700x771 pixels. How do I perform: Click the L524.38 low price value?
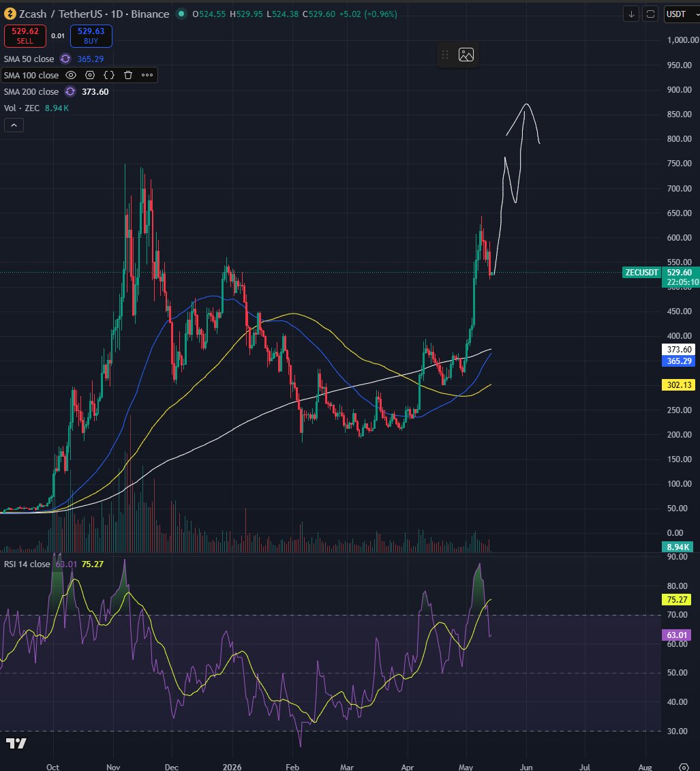283,14
